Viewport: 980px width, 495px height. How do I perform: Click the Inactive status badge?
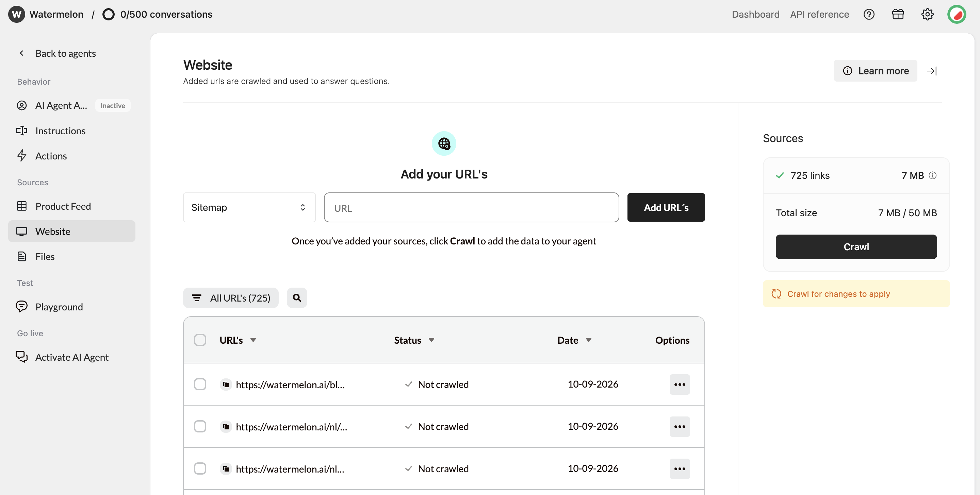[113, 105]
